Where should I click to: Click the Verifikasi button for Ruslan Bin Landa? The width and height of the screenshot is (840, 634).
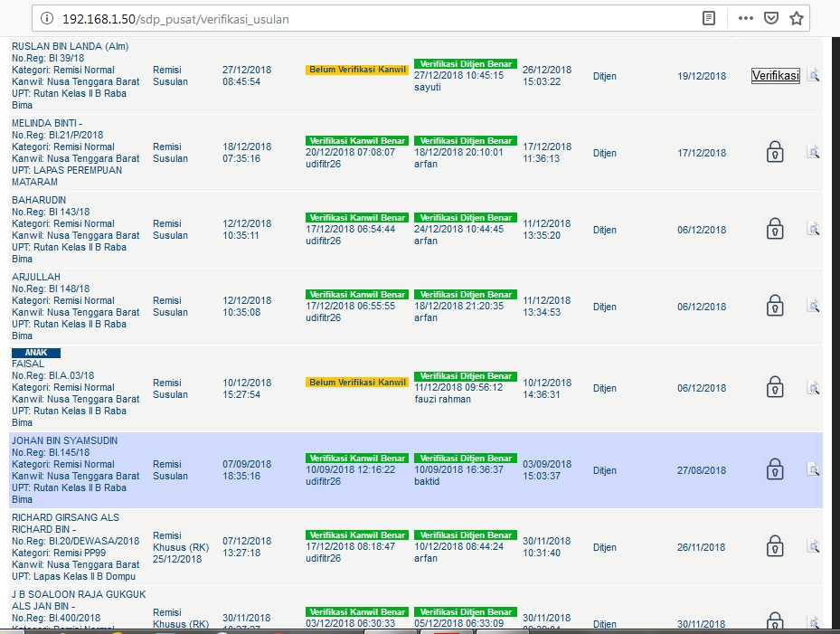pyautogui.click(x=775, y=76)
